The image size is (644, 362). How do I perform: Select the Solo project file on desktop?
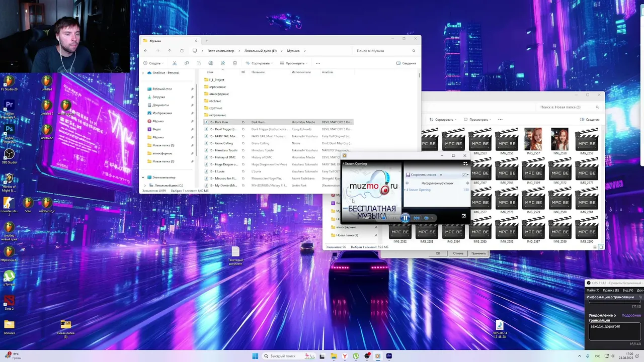click(28, 205)
